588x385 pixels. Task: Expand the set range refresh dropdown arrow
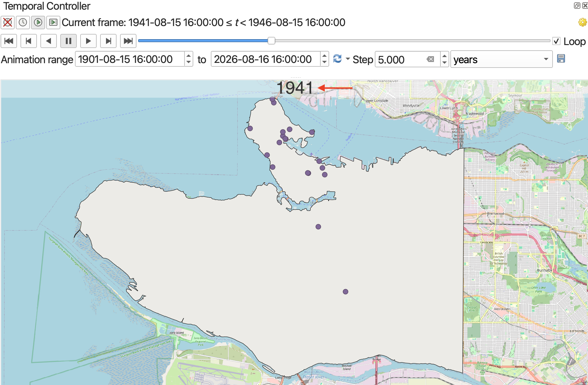click(x=348, y=59)
